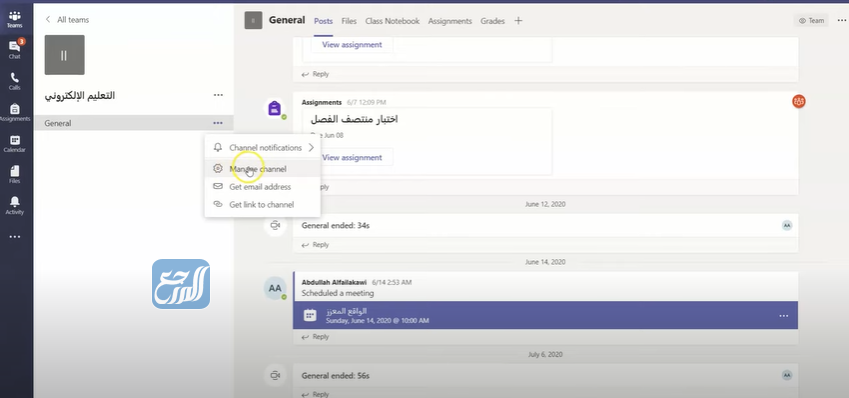
Task: Go back to All teams
Action: (67, 19)
